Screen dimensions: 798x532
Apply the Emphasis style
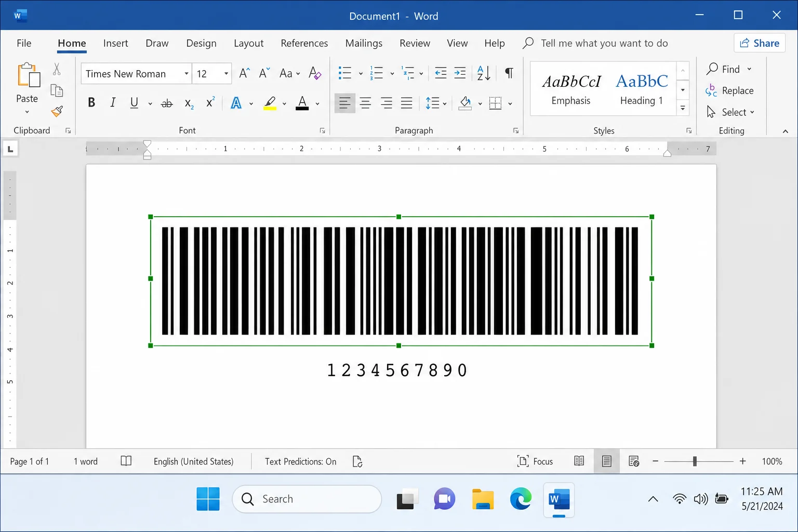(x=571, y=89)
